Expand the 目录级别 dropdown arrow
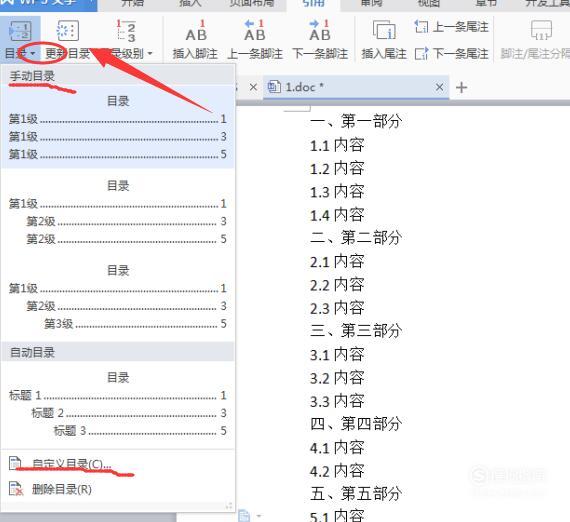This screenshot has width=570, height=522. pos(150,54)
